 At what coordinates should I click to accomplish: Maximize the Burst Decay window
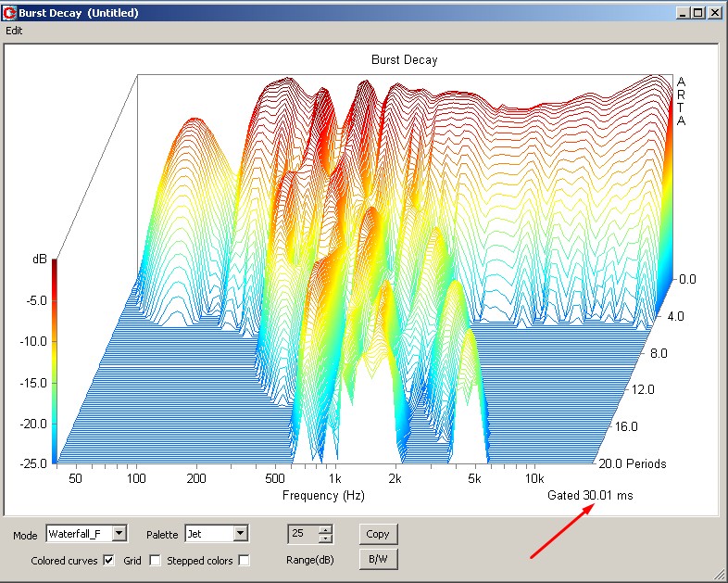point(697,13)
